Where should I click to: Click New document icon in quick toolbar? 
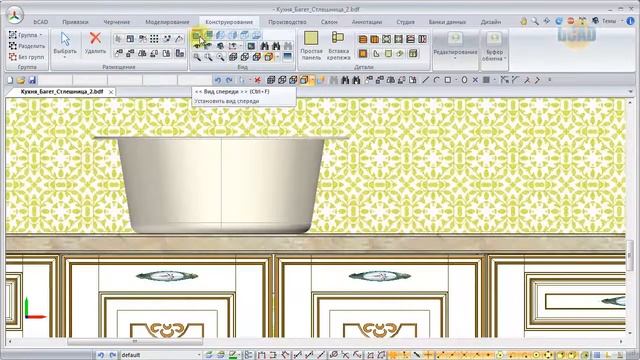point(10,80)
